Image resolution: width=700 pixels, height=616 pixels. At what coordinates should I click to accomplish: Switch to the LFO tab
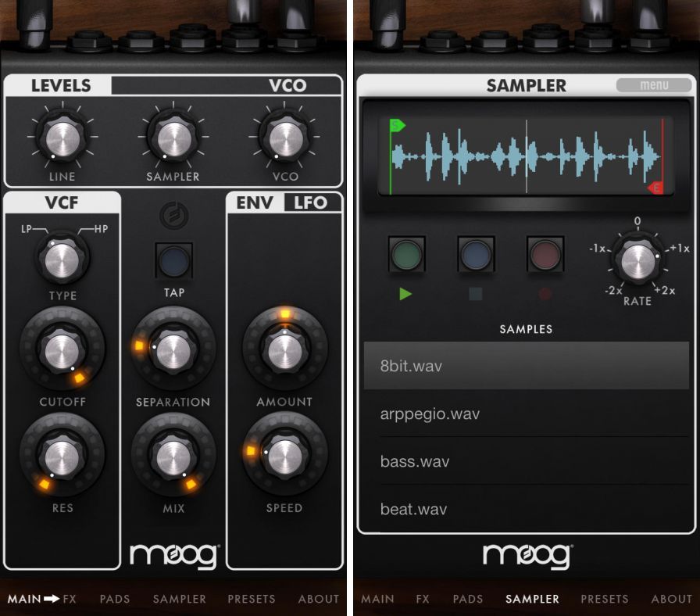[311, 203]
